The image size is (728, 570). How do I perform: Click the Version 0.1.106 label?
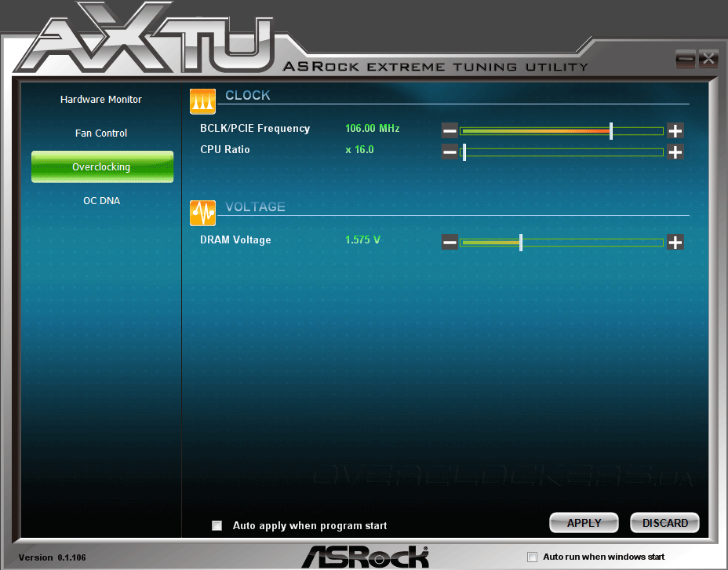[52, 557]
